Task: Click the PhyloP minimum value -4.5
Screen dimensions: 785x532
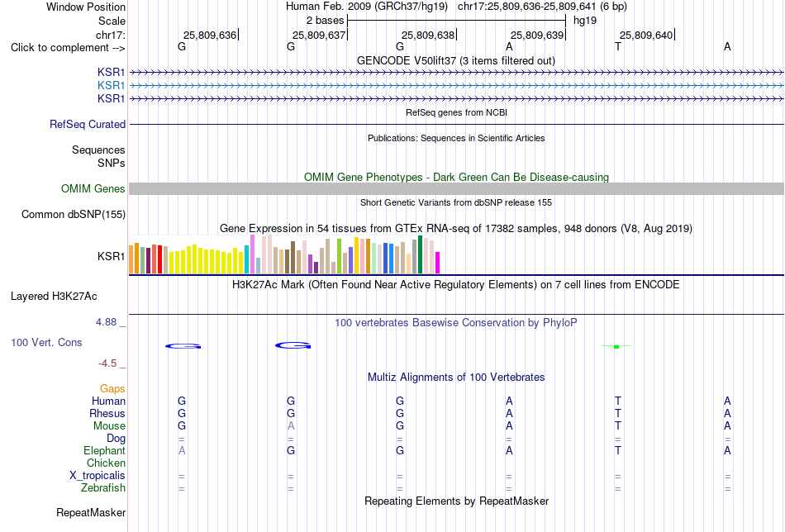Action: (107, 363)
